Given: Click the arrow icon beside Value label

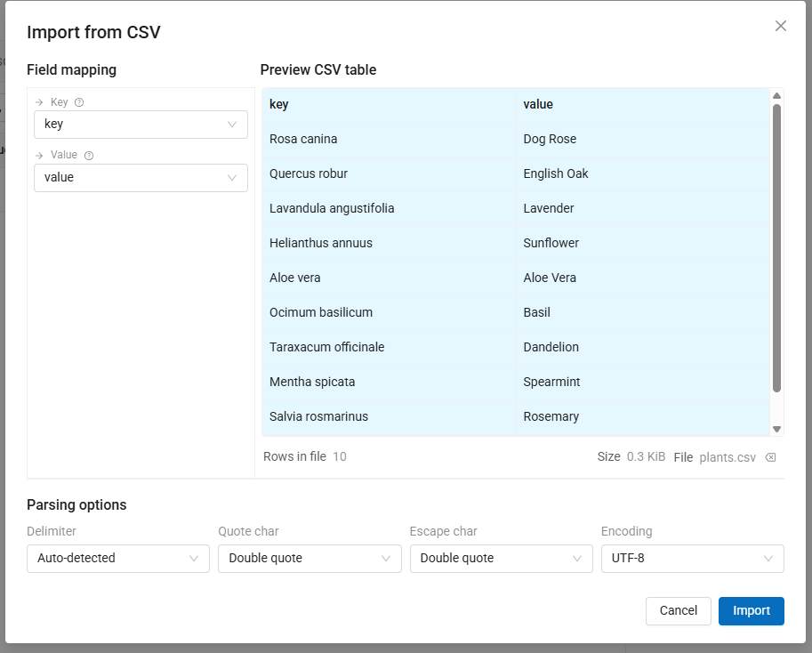Looking at the screenshot, I should 39,156.
